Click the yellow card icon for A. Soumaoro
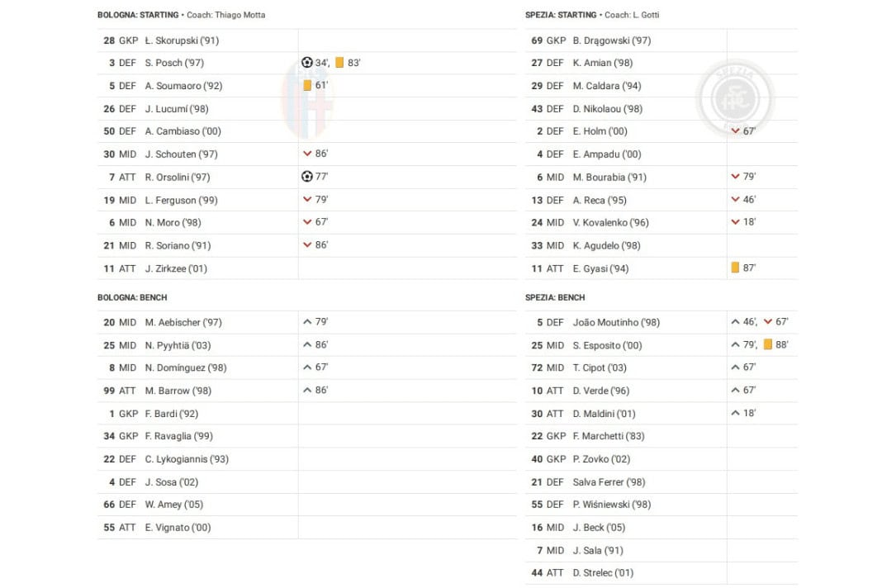 point(307,86)
